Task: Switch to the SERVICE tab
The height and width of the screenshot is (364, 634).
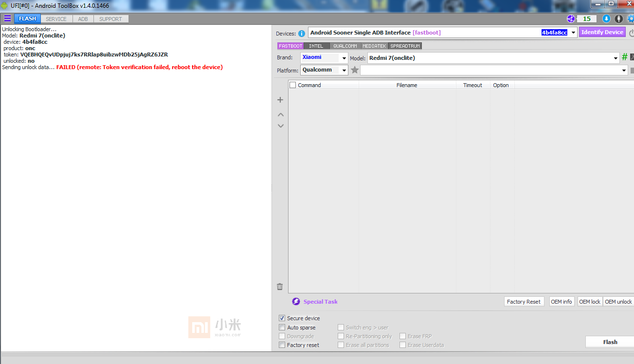Action: [x=56, y=19]
